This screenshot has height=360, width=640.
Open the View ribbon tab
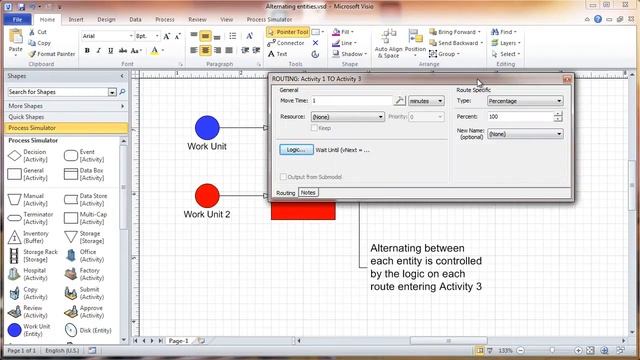pos(227,19)
